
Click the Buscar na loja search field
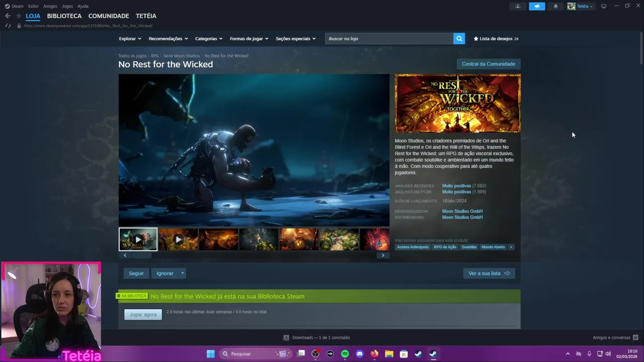389,39
